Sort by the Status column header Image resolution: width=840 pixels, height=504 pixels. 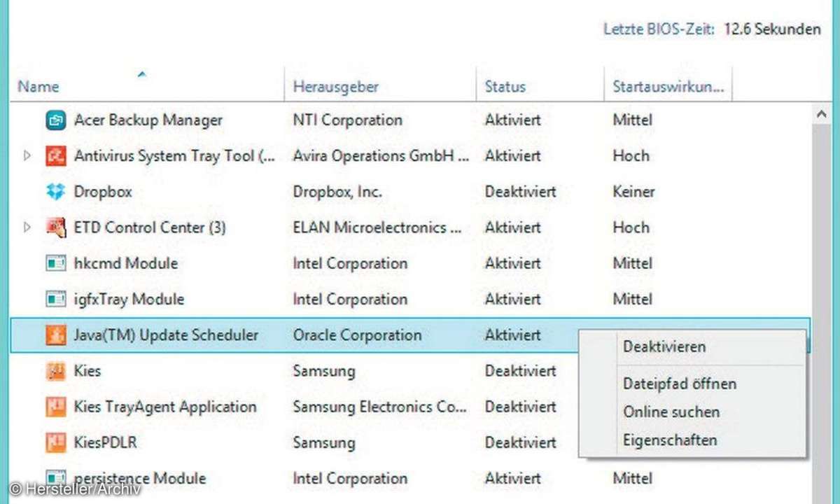(x=505, y=87)
